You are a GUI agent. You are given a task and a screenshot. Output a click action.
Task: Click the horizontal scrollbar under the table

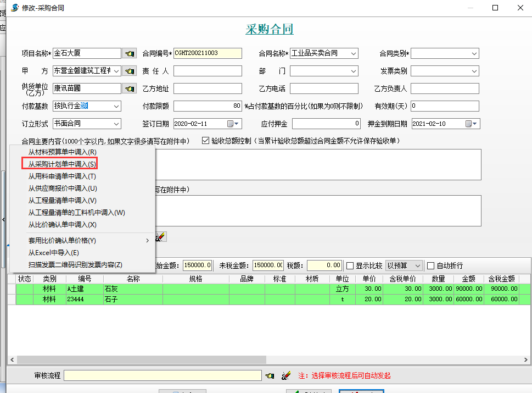(x=137, y=359)
